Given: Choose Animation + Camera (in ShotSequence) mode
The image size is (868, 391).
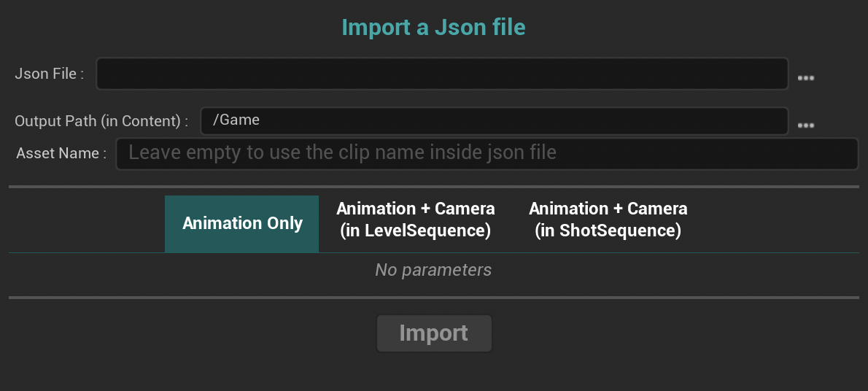Looking at the screenshot, I should tap(608, 220).
